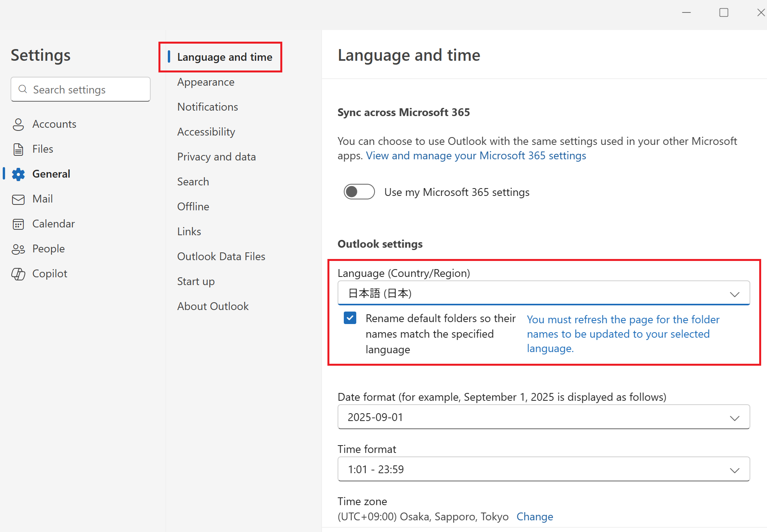767x532 pixels.
Task: Click the Files document icon
Action: click(x=18, y=149)
